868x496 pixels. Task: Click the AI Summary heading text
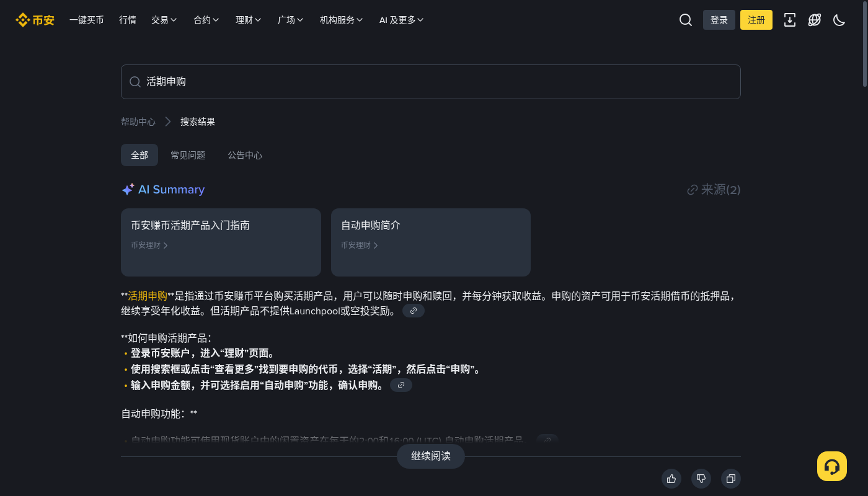(171, 190)
